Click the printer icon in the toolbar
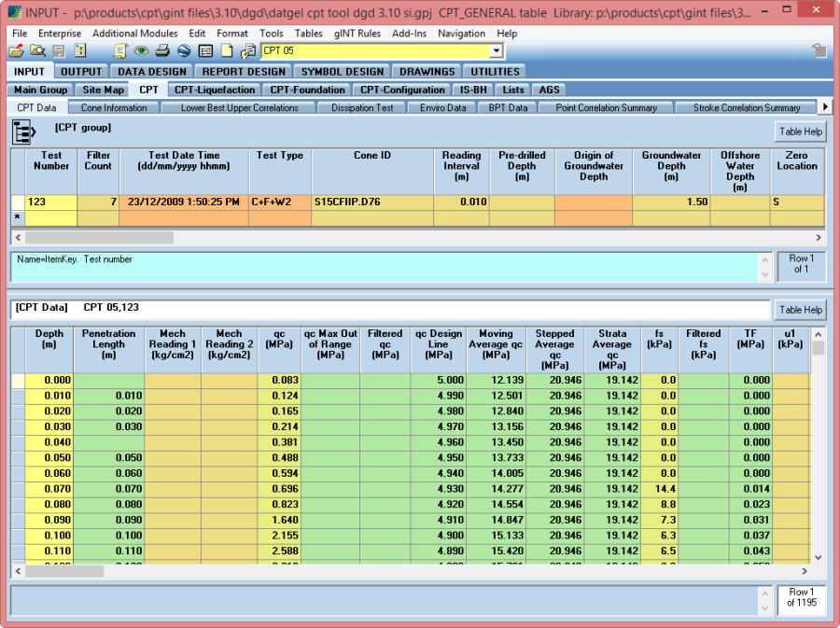The width and height of the screenshot is (840, 628). click(x=162, y=51)
